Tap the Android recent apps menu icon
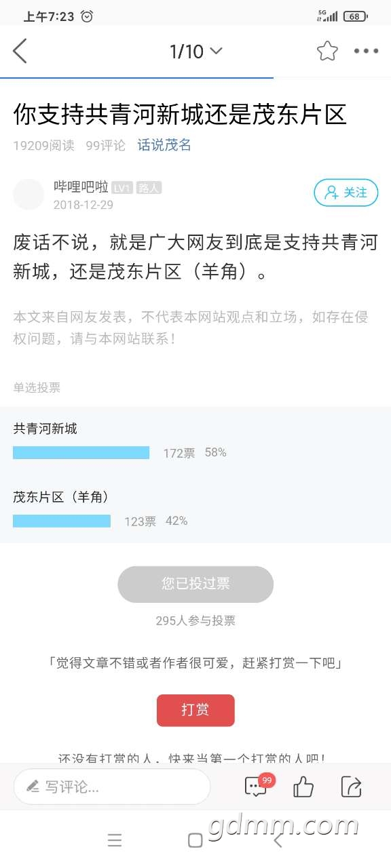Viewport: 391px width, 868px height. tap(115, 841)
